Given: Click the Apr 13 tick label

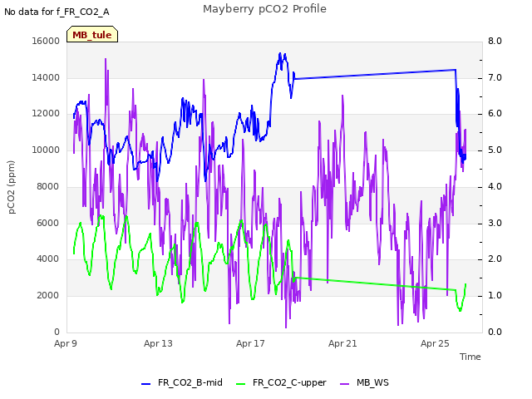Looking at the screenshot, I should coord(158,343).
